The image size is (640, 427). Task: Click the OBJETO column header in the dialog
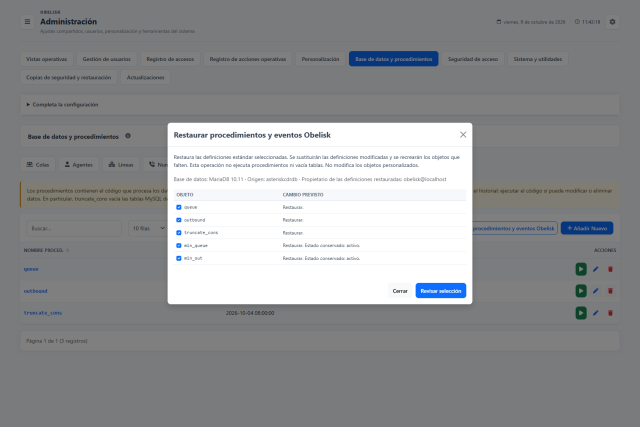click(185, 195)
